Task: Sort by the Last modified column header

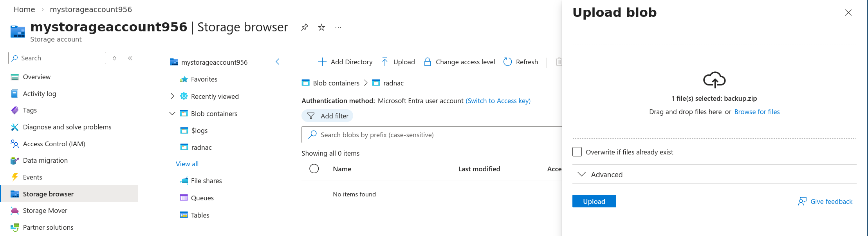Action: 479,169
